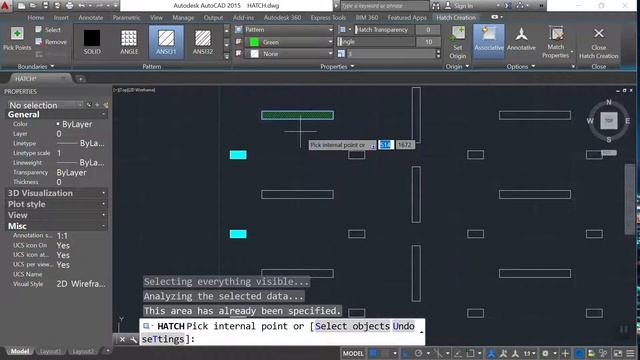Click the Sign In button

pyautogui.click(x=460, y=6)
